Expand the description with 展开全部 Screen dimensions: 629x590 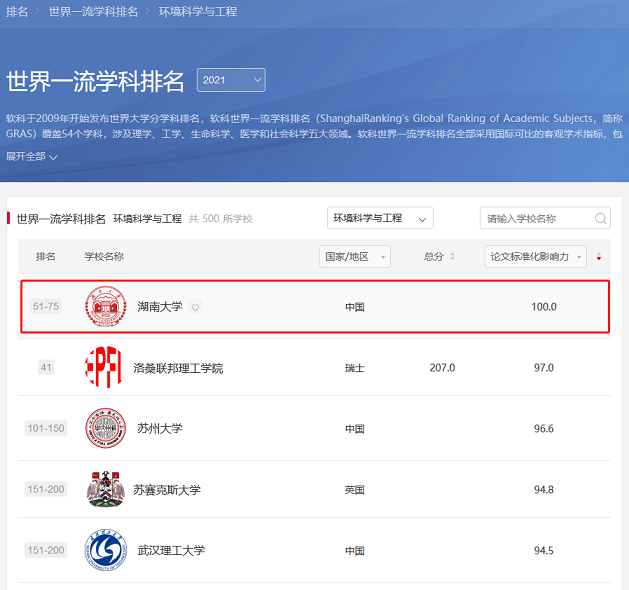pos(31,156)
